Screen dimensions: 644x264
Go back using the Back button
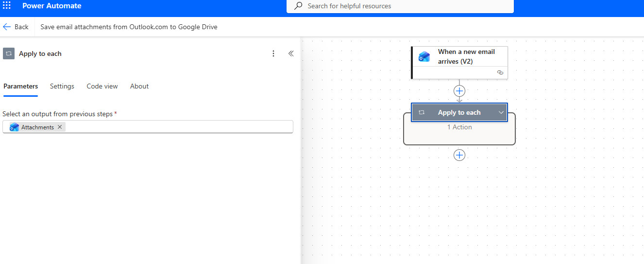click(16, 27)
